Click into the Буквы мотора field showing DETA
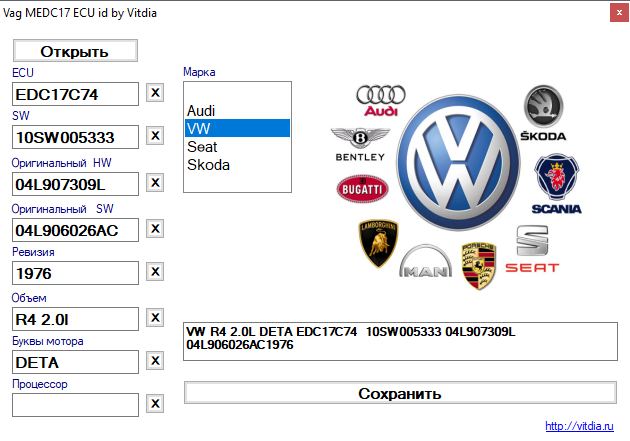Viewport: 630px width, 441px height. pyautogui.click(x=76, y=362)
